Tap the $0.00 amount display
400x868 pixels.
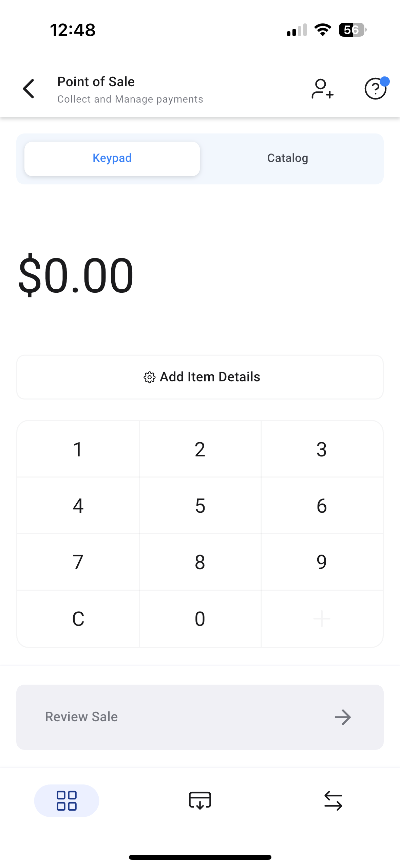click(76, 275)
